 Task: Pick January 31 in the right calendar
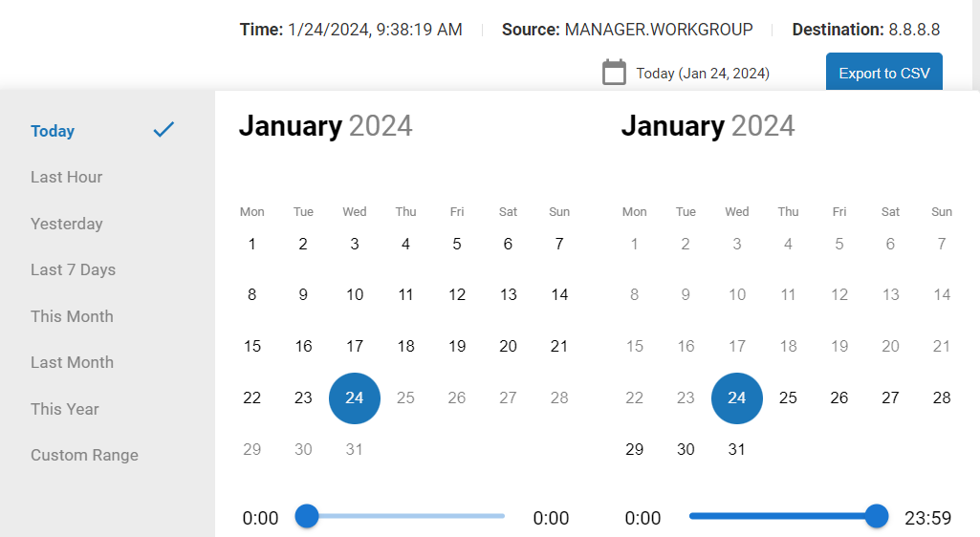pyautogui.click(x=737, y=449)
